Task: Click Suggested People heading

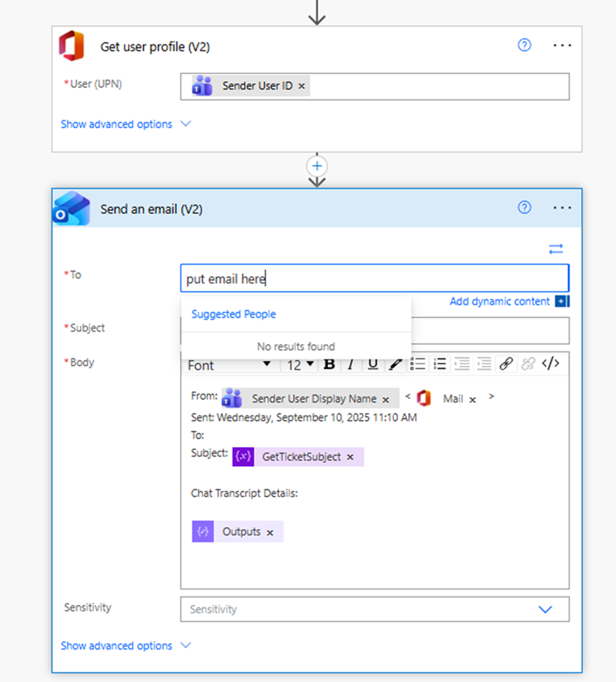Action: [234, 314]
